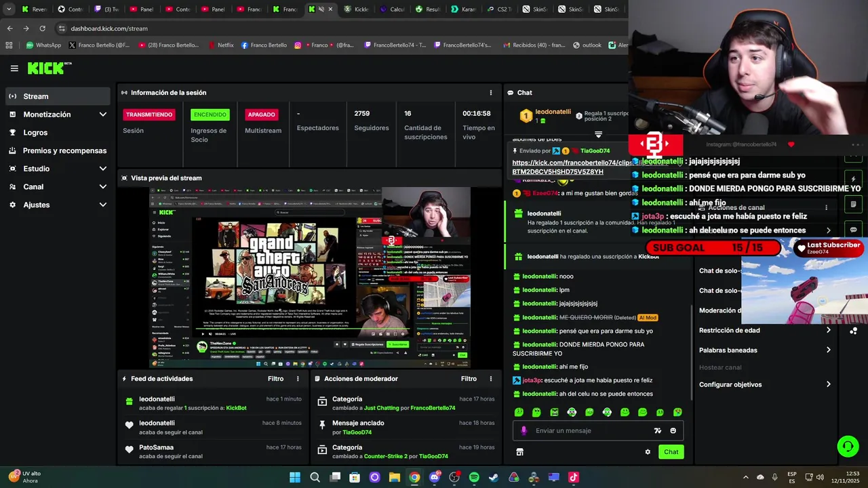Click the green Chat send button

pyautogui.click(x=671, y=452)
